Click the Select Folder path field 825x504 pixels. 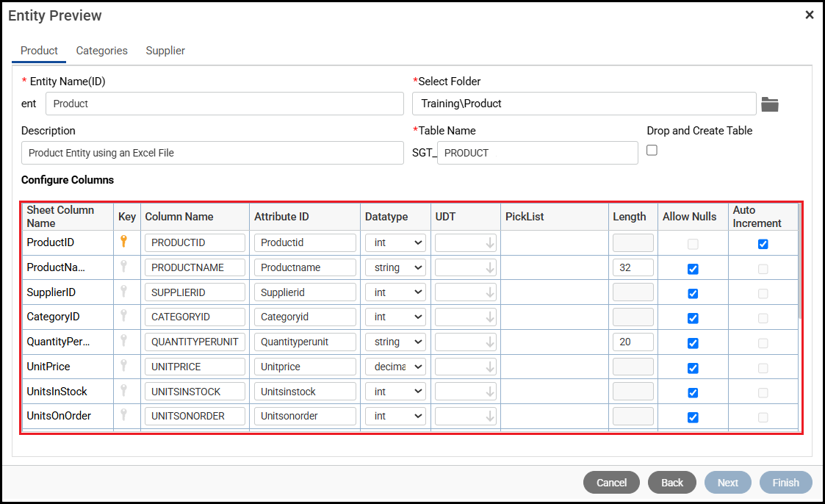coord(584,104)
